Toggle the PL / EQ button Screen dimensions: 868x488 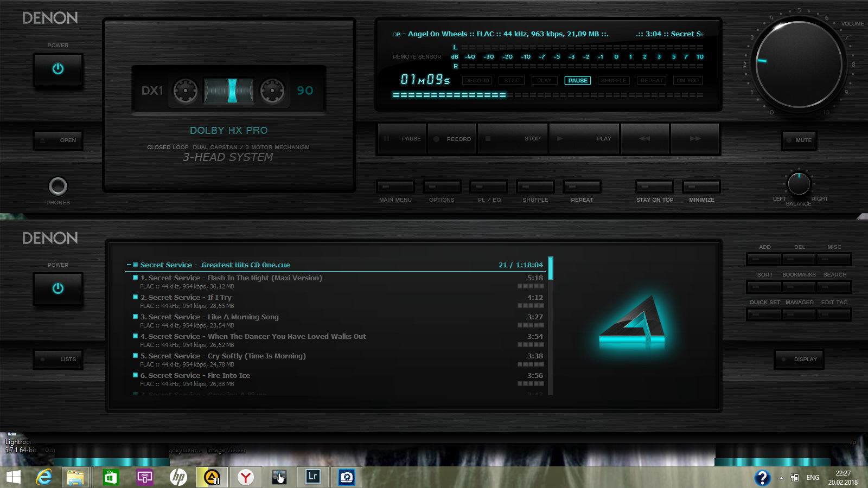489,187
